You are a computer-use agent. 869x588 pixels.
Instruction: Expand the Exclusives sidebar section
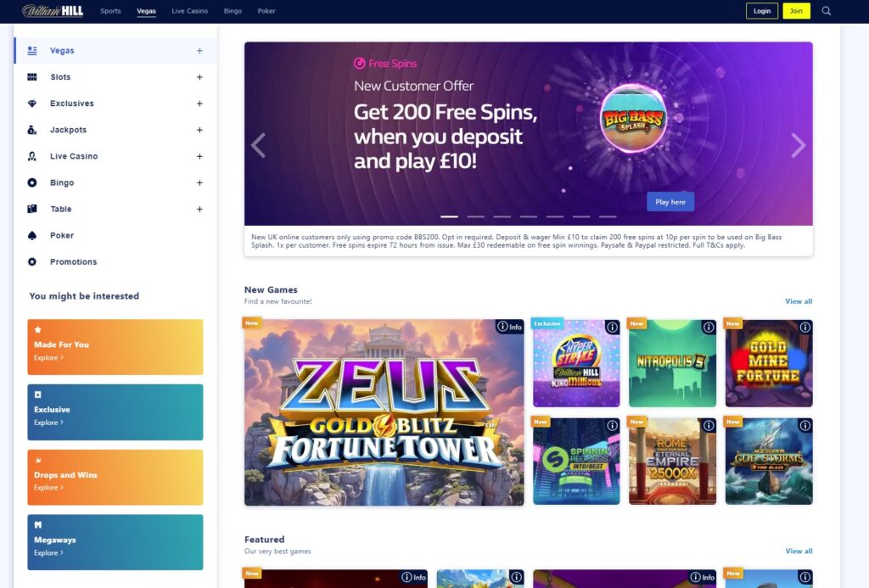pos(199,104)
